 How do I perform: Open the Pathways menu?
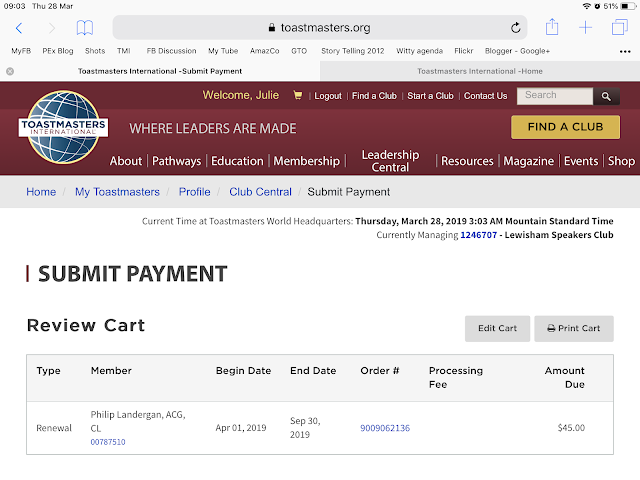[176, 161]
